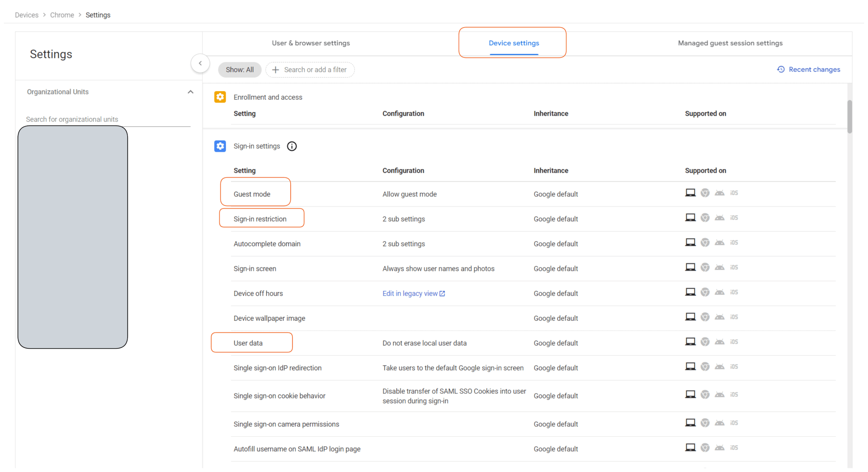Image resolution: width=868 pixels, height=472 pixels.
Task: Click the iOS icon in the Sign-in screen row
Action: click(734, 267)
